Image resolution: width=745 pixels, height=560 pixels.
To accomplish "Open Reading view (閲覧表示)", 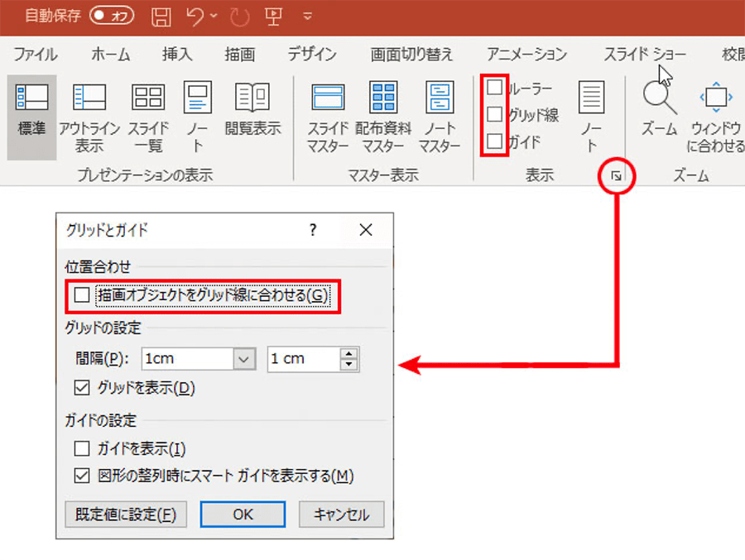I will 252,99.
